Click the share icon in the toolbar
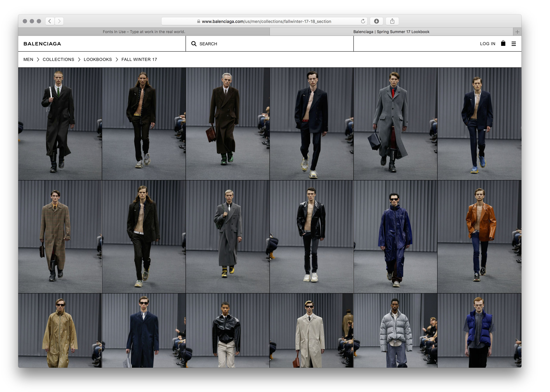The height and width of the screenshot is (392, 550). click(x=392, y=21)
